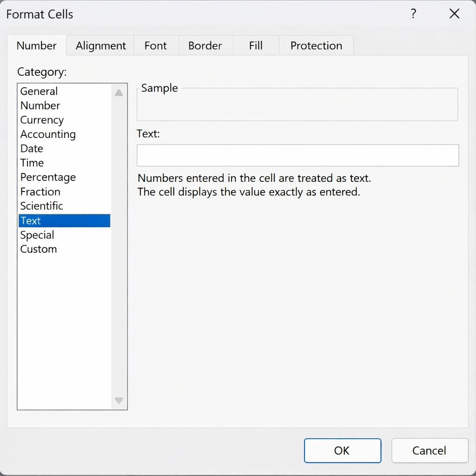Image resolution: width=476 pixels, height=476 pixels.
Task: Close the Format Cells dialog
Action: pyautogui.click(x=454, y=14)
